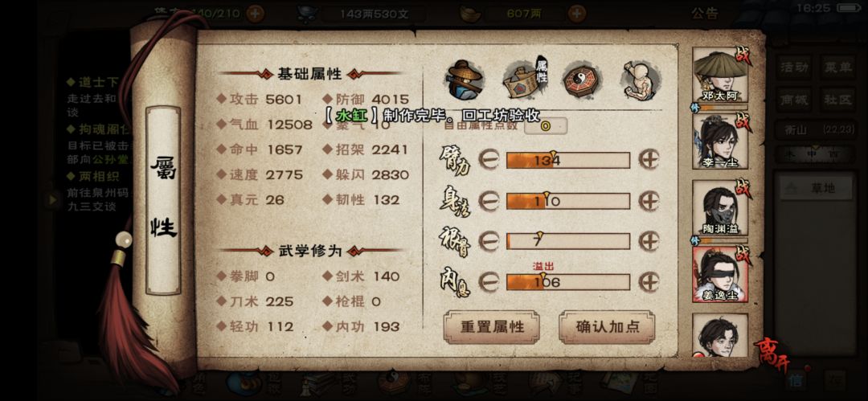Open the 公告 announcements menu
This screenshot has width=868, height=401.
(705, 14)
